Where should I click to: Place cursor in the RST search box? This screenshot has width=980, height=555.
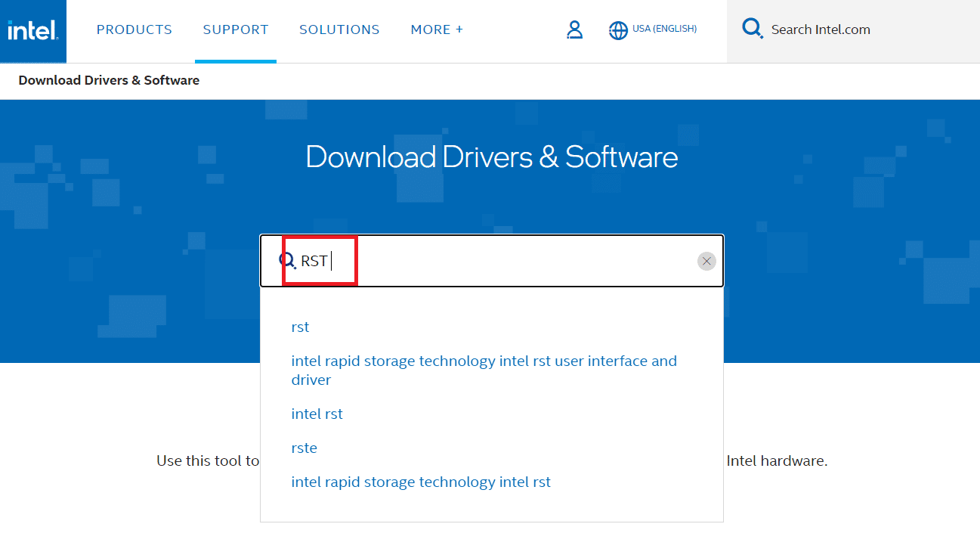(491, 260)
